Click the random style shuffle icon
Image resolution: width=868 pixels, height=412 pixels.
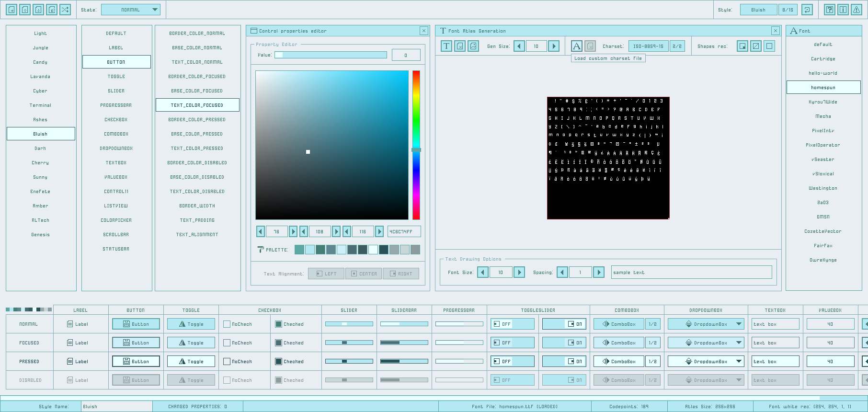[x=65, y=10]
